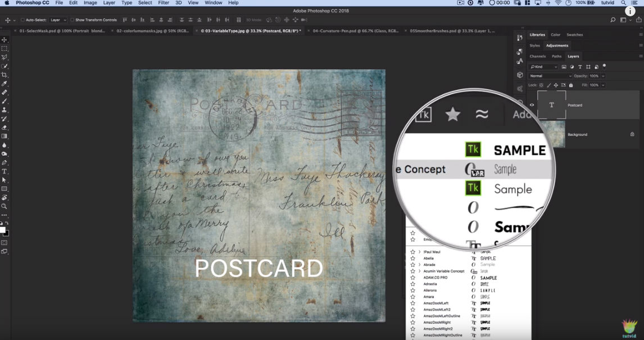Viewport: 644px width, 340px height.
Task: Choose the Adrastia font
Action: click(x=430, y=284)
